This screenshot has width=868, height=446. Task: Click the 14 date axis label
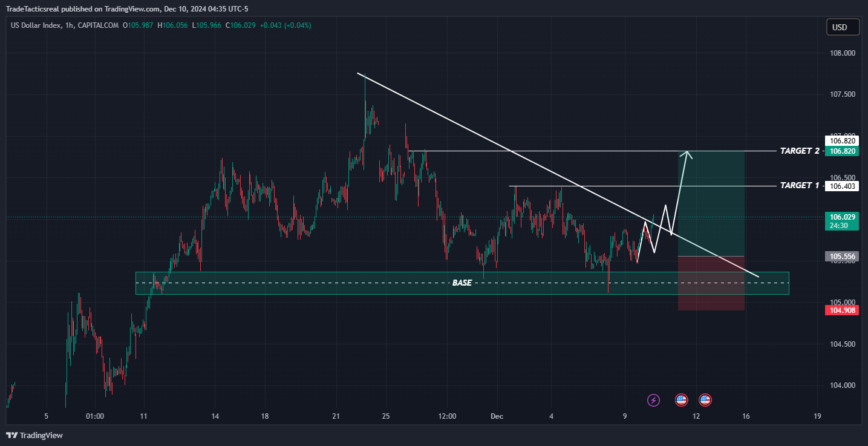(x=215, y=416)
